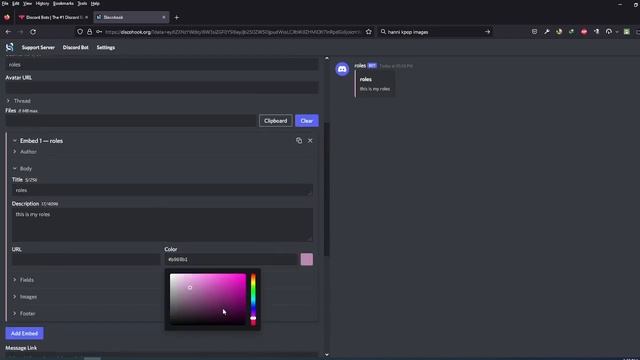This screenshot has width=640, height=360.
Task: Open the Pocket save icon in toolbar
Action: coord(534,32)
